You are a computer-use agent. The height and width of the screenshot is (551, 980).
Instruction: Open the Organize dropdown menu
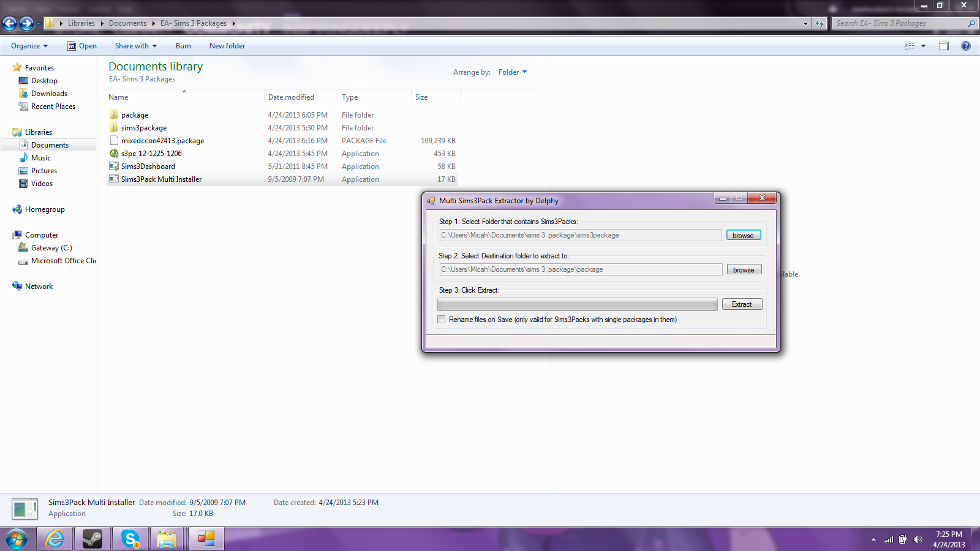click(x=29, y=46)
